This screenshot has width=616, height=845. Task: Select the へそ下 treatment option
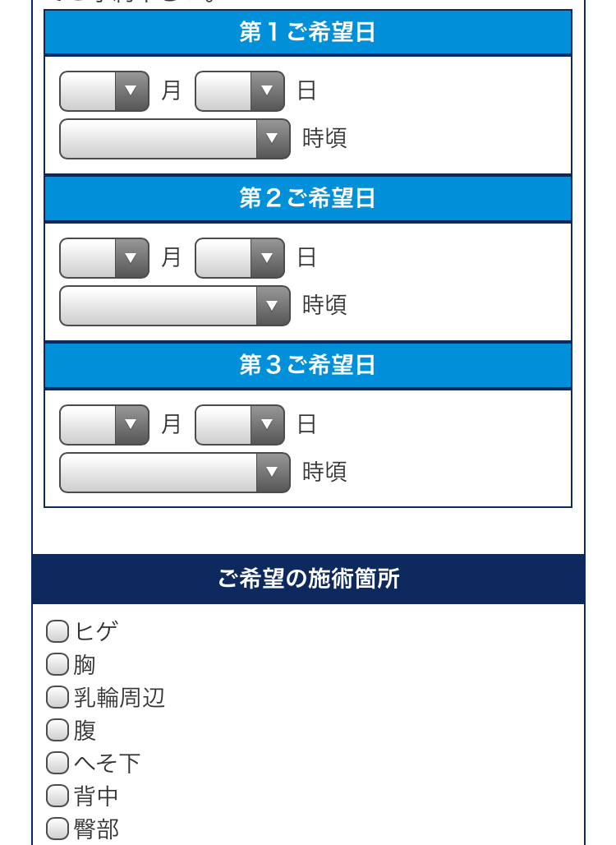click(x=56, y=763)
